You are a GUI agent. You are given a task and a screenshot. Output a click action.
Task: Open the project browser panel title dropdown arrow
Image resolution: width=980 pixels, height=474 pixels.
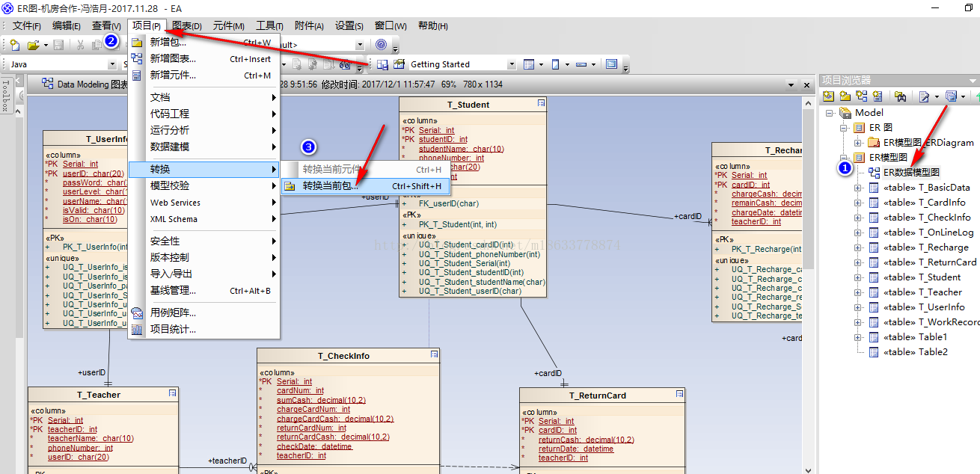[973, 81]
